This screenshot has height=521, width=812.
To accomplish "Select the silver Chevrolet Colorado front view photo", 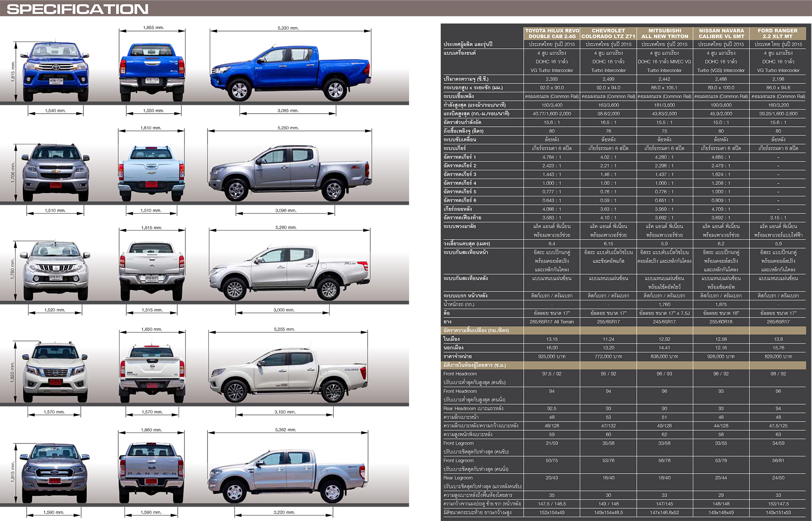I will coord(55,172).
